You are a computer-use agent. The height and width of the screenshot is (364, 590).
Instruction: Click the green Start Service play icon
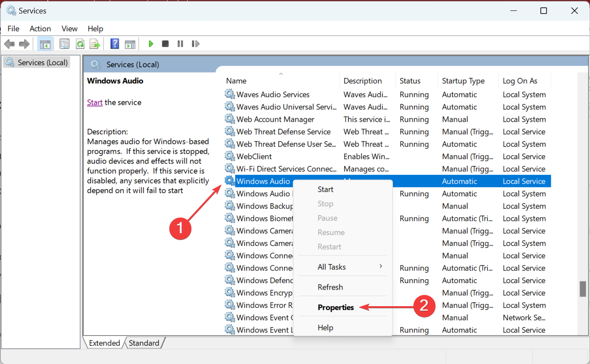click(151, 44)
